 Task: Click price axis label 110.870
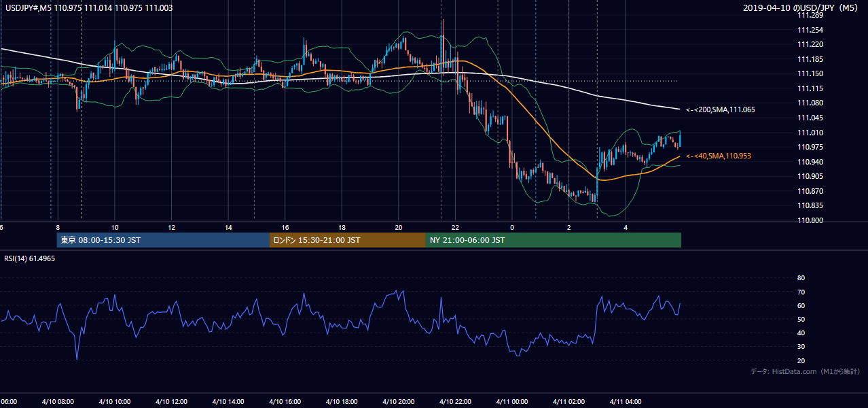tap(811, 191)
